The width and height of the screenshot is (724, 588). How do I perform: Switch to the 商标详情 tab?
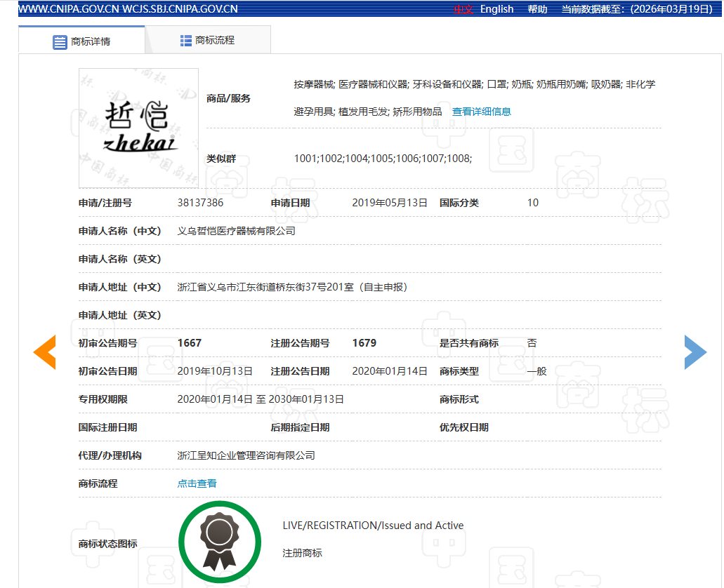(x=91, y=41)
